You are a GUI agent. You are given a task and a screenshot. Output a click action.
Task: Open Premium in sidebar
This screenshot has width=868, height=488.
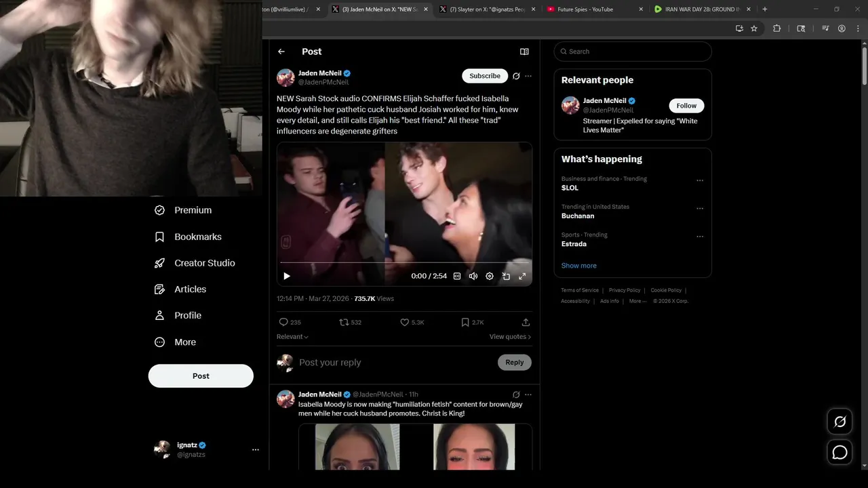point(183,210)
